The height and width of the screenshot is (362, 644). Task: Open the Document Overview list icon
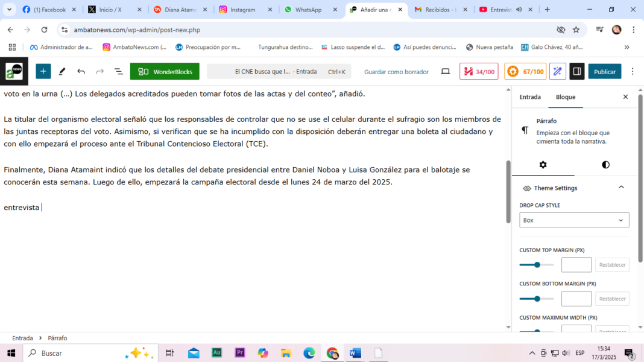(119, 71)
